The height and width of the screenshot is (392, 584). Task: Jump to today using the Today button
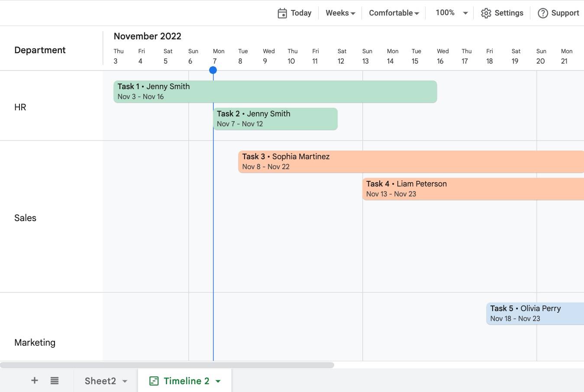point(300,13)
